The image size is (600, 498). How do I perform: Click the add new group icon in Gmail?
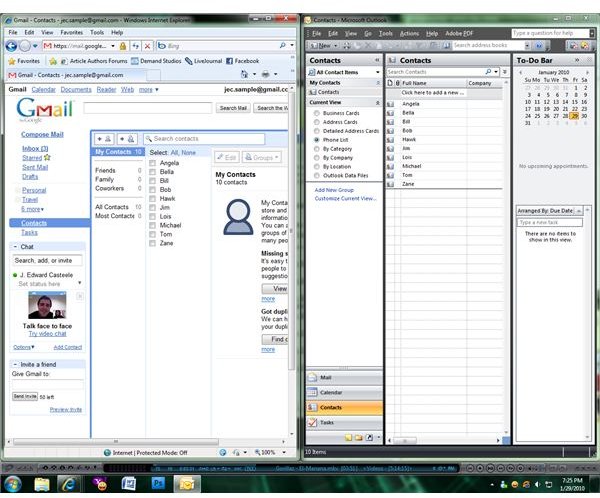127,139
